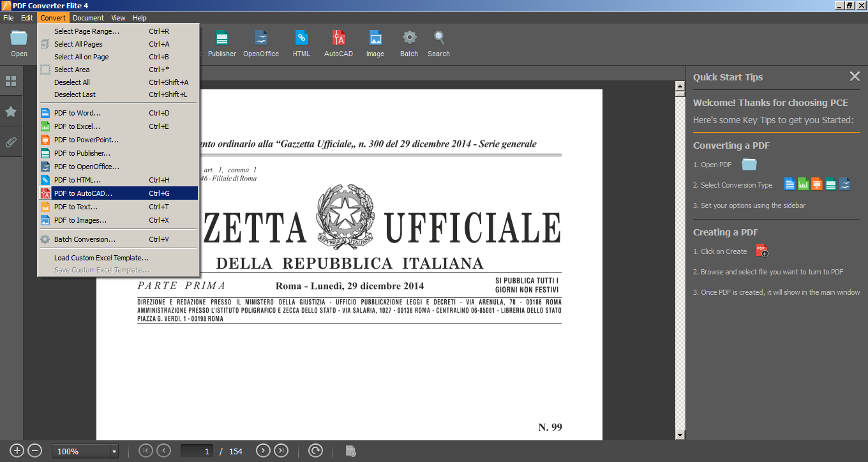Choose Batch Conversion menu item
868x462 pixels.
85,239
